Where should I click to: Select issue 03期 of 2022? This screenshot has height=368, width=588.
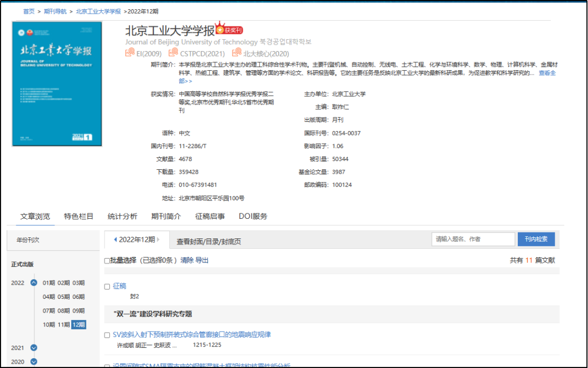(79, 283)
